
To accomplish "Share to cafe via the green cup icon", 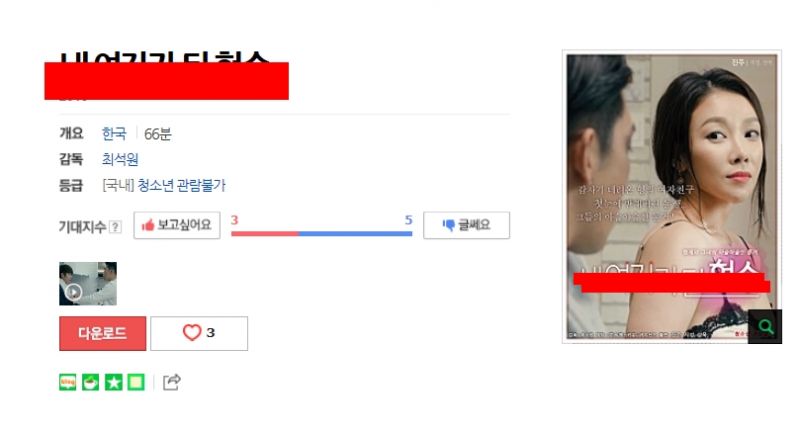I will click(91, 382).
